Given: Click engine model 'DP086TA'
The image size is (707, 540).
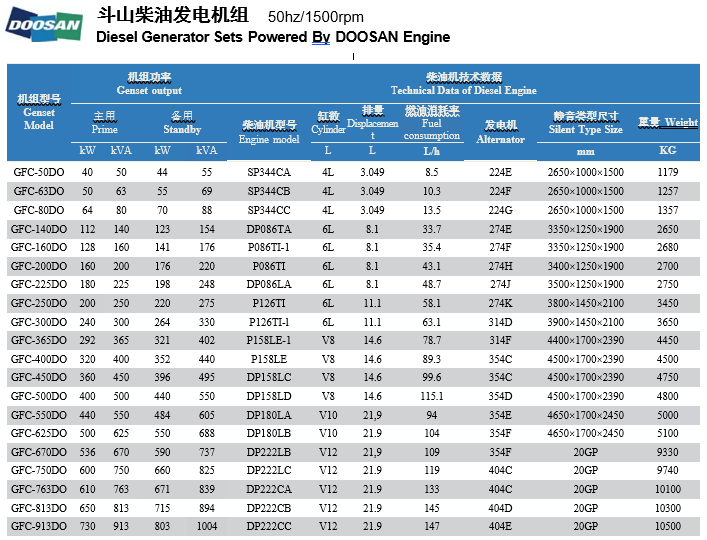Looking at the screenshot, I should click(x=269, y=229).
